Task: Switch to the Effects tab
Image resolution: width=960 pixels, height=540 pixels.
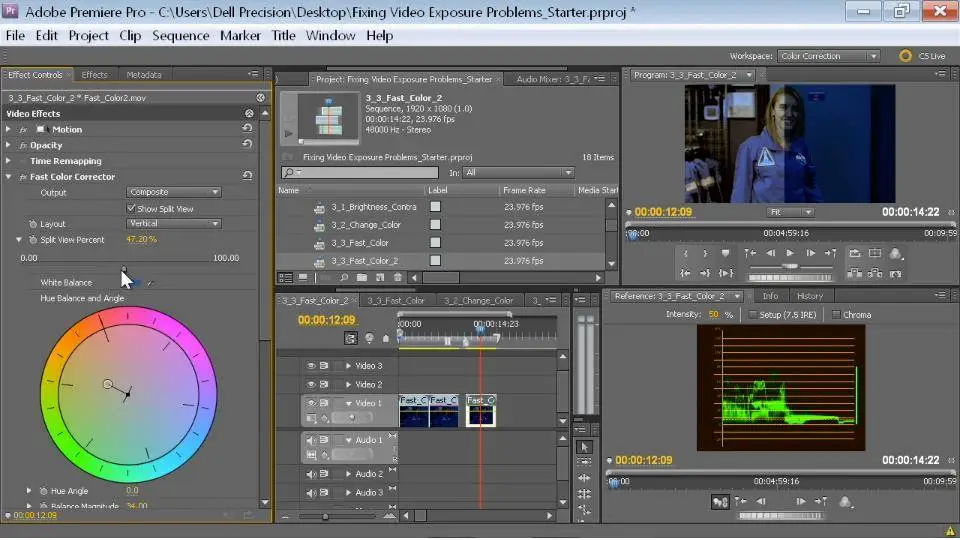Action: pos(94,75)
